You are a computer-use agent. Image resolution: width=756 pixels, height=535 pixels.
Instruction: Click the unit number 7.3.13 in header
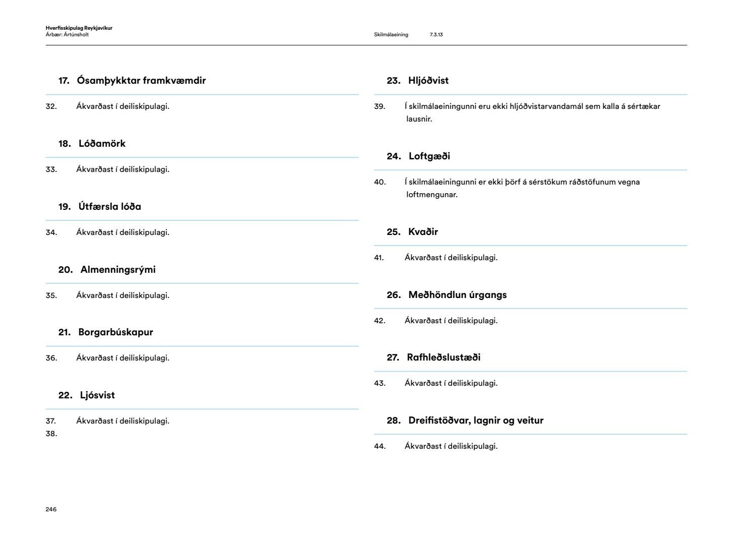436,35
